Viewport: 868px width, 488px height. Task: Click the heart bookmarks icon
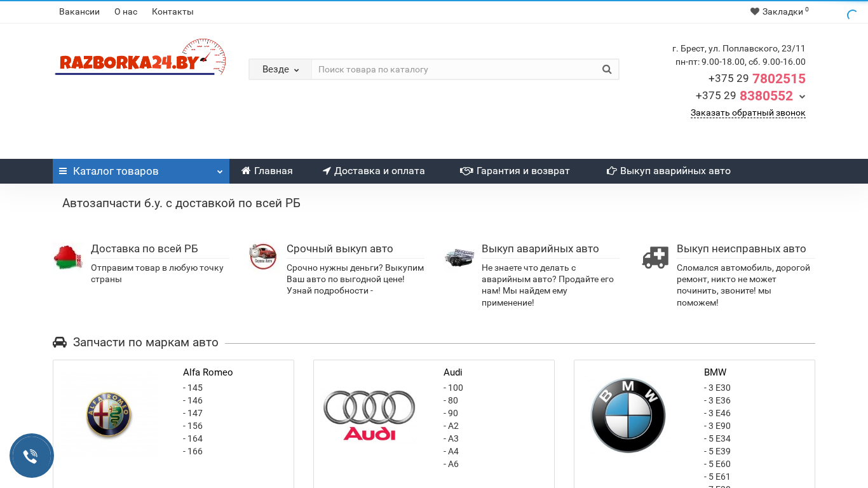pyautogui.click(x=755, y=11)
